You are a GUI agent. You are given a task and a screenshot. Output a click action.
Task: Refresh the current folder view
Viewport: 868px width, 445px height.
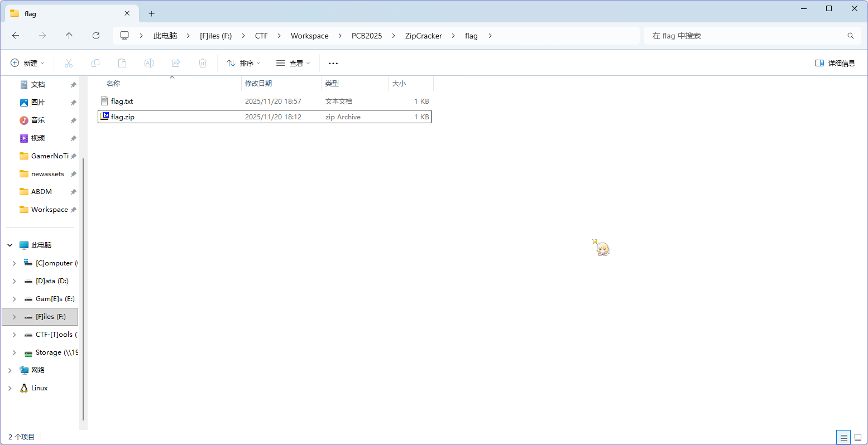[96, 36]
